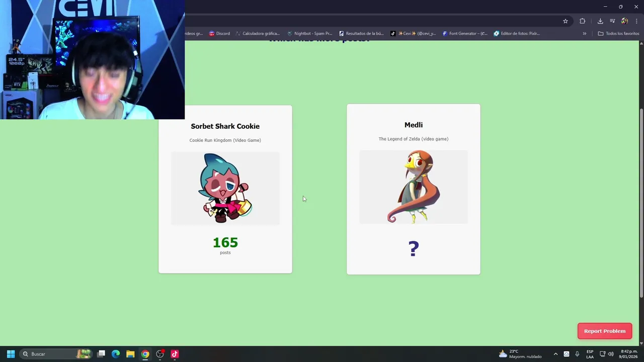Open the Chrome extensions puzzle icon
This screenshot has height=362, width=644.
[583, 21]
